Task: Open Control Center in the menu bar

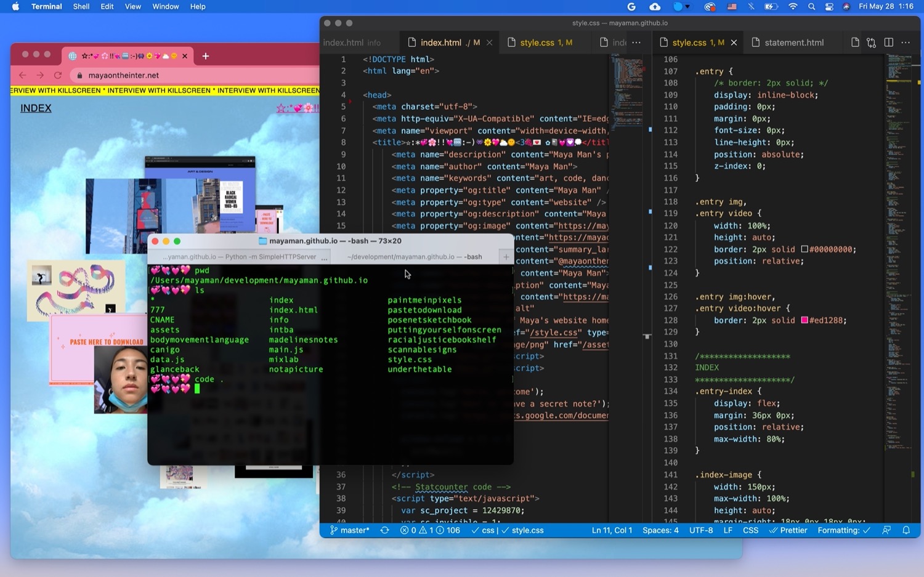Action: [829, 7]
